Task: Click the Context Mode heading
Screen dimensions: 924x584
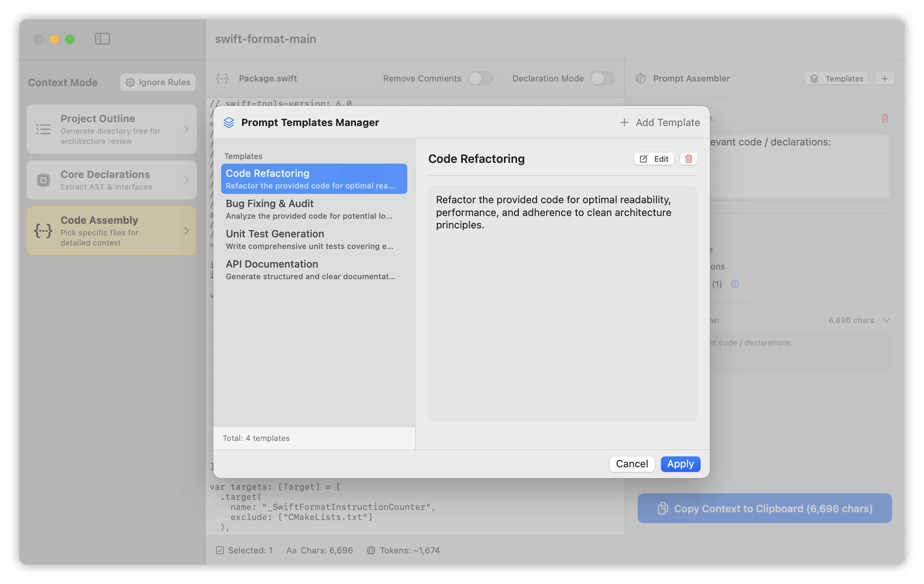Action: pyautogui.click(x=63, y=82)
